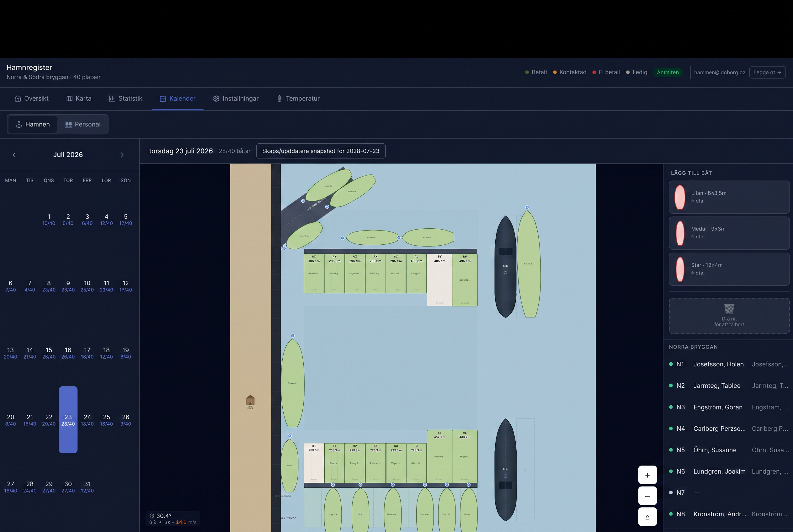Go to the next month arrow

pos(121,155)
